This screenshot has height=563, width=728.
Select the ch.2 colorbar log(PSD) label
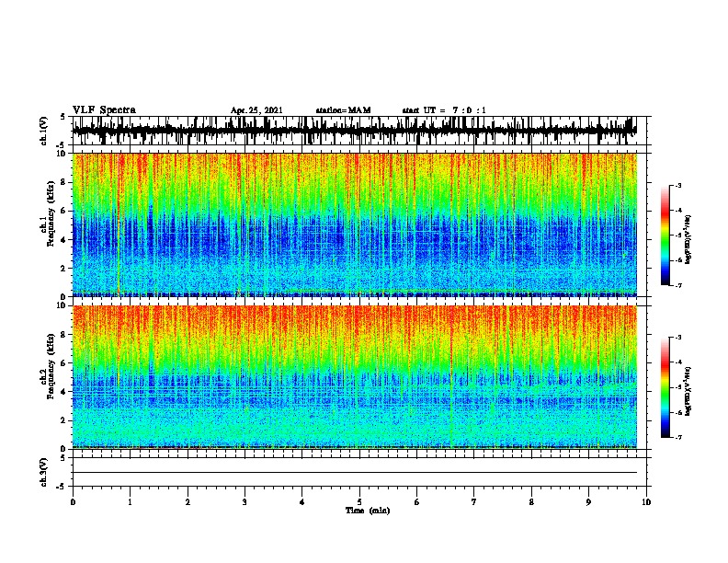click(x=688, y=391)
